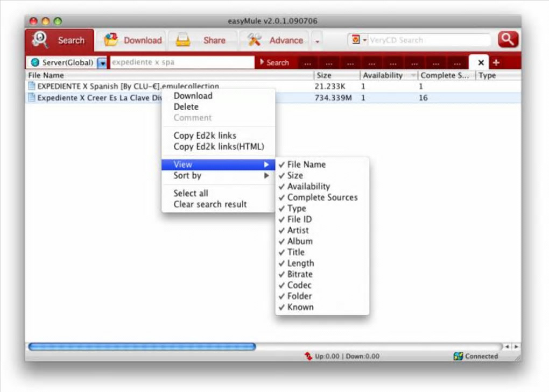The width and height of the screenshot is (549, 392).
Task: Uncheck File Name column in View submenu
Action: point(322,165)
